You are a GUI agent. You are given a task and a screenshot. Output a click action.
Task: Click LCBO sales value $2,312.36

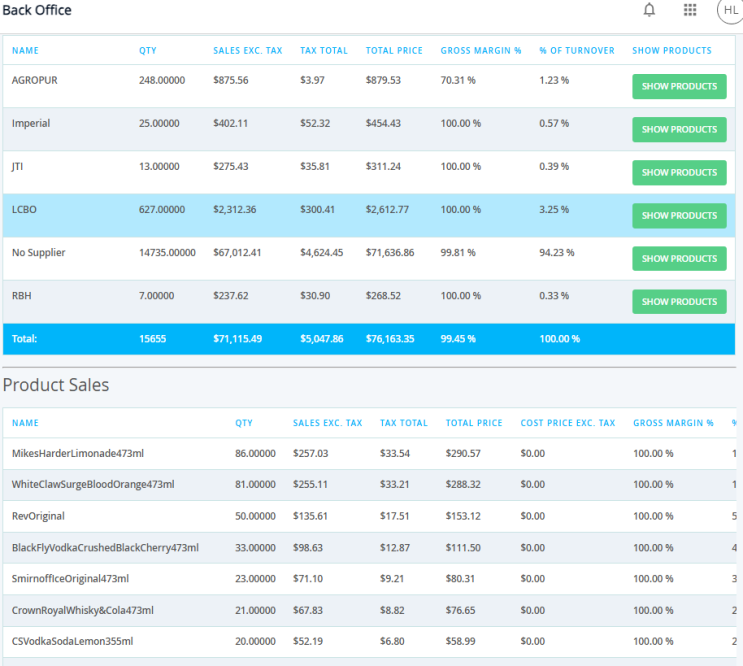click(235, 209)
